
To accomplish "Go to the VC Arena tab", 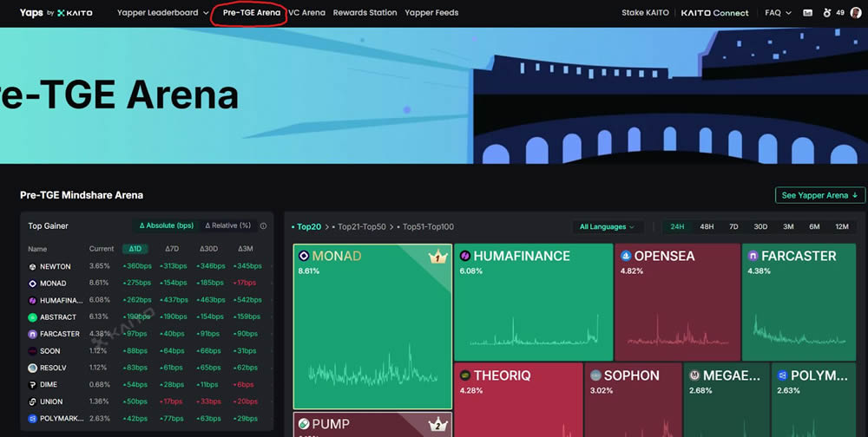I will point(307,13).
